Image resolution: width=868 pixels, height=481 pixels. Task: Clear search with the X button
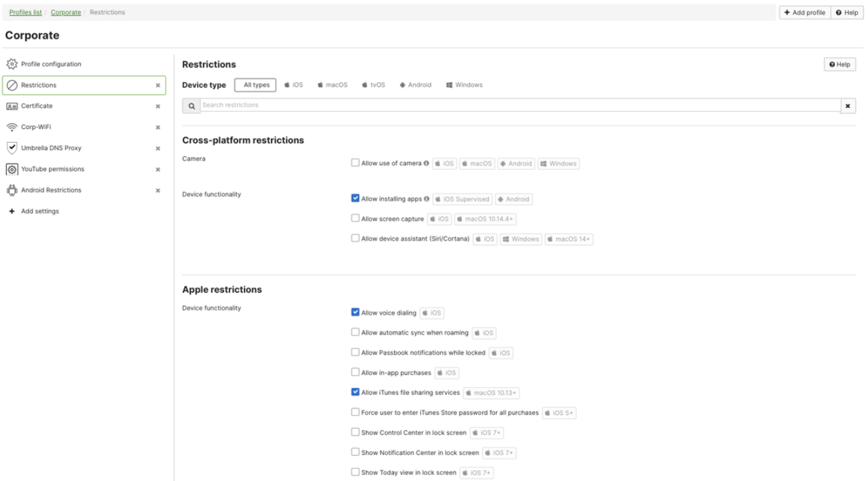(x=848, y=106)
